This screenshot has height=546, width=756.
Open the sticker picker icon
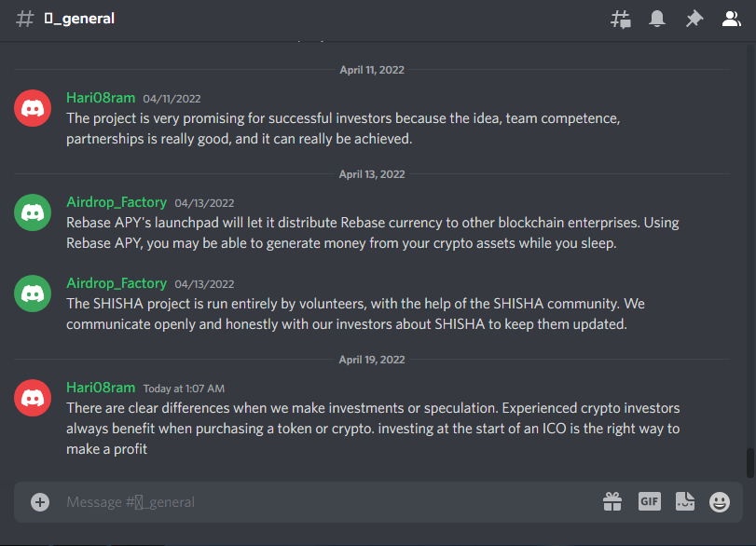coord(684,501)
